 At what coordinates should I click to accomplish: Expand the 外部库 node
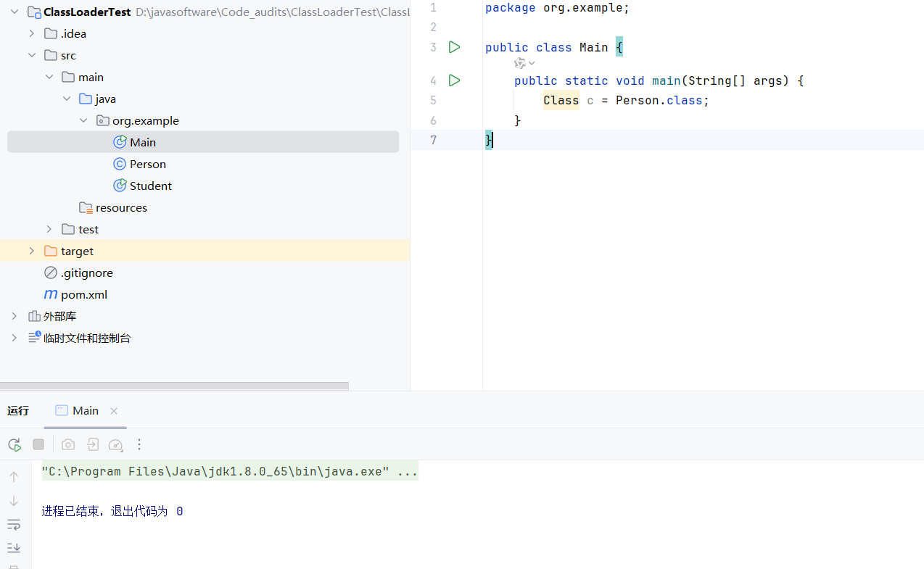pos(14,316)
